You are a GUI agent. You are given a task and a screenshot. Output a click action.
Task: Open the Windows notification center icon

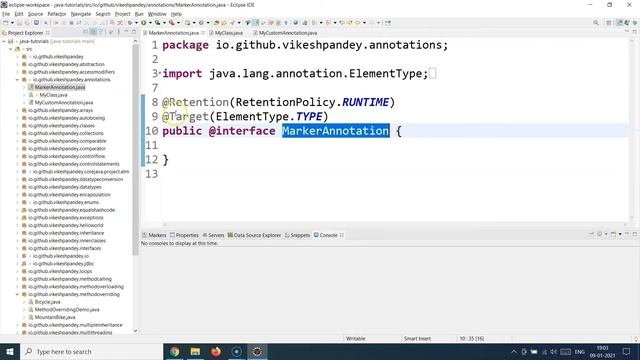627,351
